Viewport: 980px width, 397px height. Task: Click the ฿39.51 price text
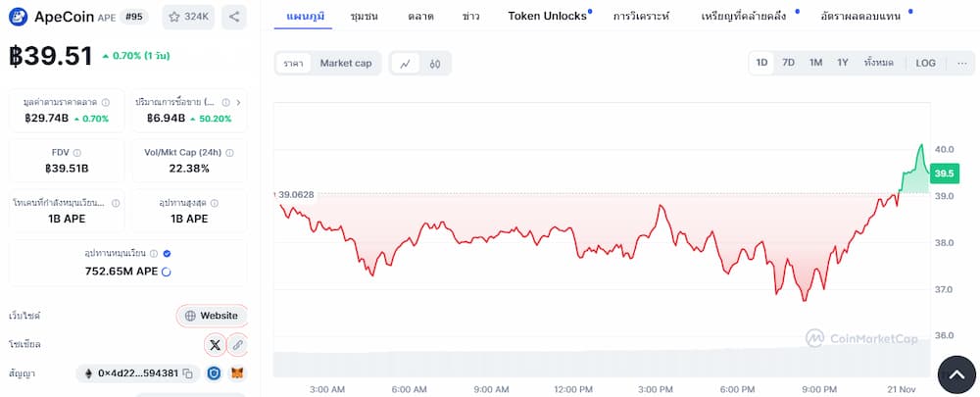(x=51, y=56)
